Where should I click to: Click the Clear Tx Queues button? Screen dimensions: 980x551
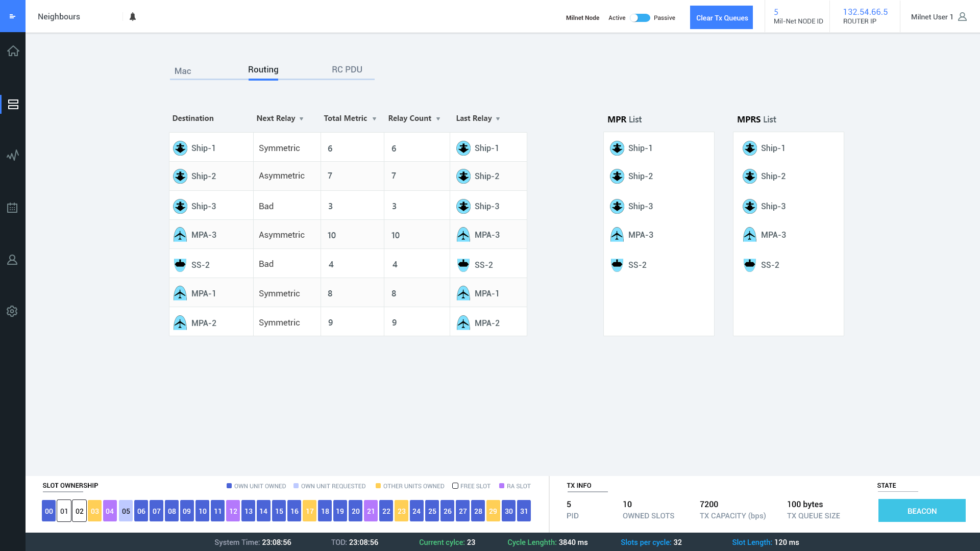pos(721,18)
